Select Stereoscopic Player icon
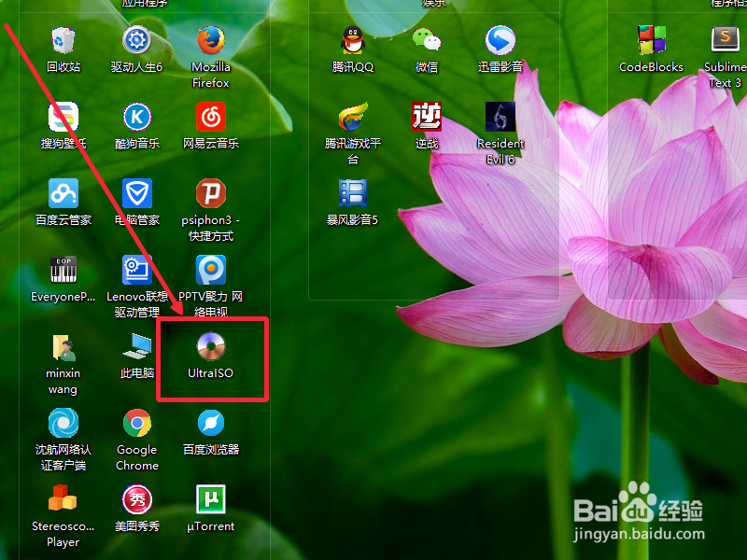The height and width of the screenshot is (560, 747). 63,498
